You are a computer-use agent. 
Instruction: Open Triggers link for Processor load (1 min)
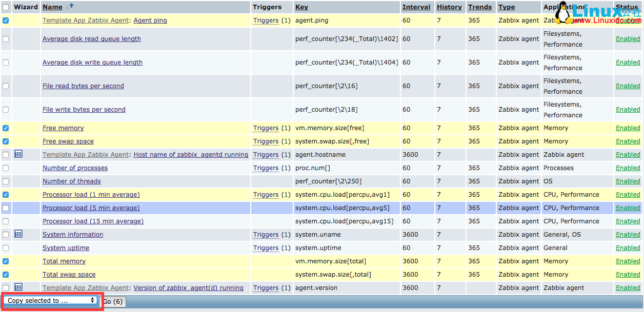click(266, 195)
